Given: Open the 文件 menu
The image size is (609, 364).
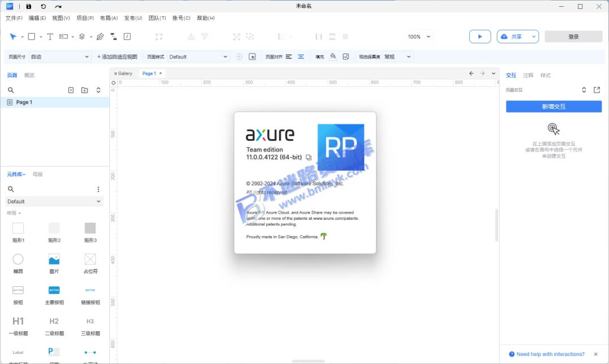Looking at the screenshot, I should (14, 18).
